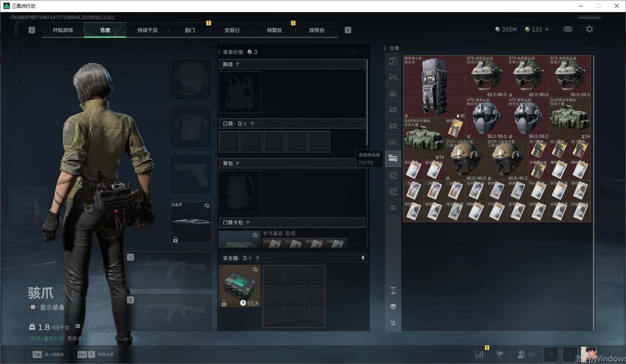The height and width of the screenshot is (364, 626).
Task: Click the empty helmet equipment slot
Action: click(x=191, y=79)
